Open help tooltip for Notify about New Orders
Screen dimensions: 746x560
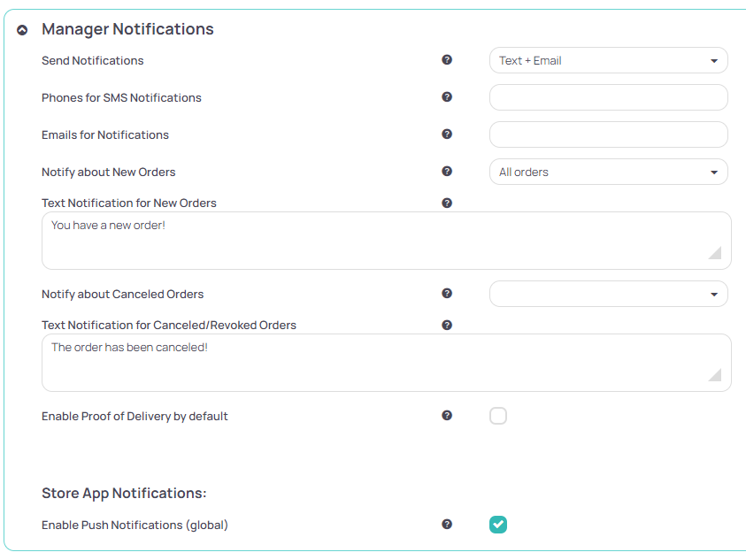tap(447, 172)
